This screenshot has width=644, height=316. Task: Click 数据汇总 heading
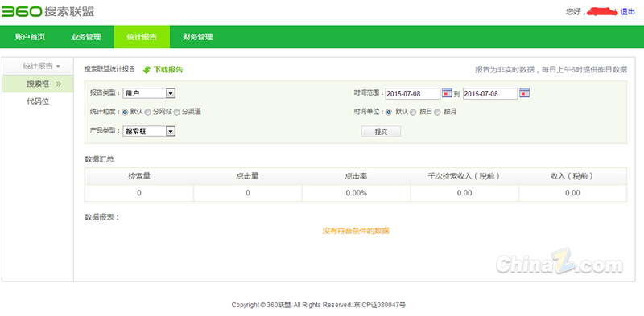[x=99, y=159]
